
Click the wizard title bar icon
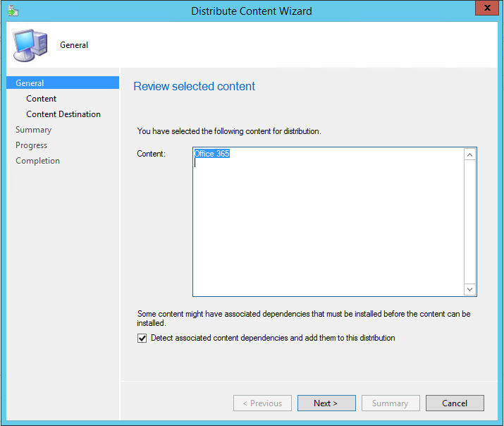tap(13, 11)
